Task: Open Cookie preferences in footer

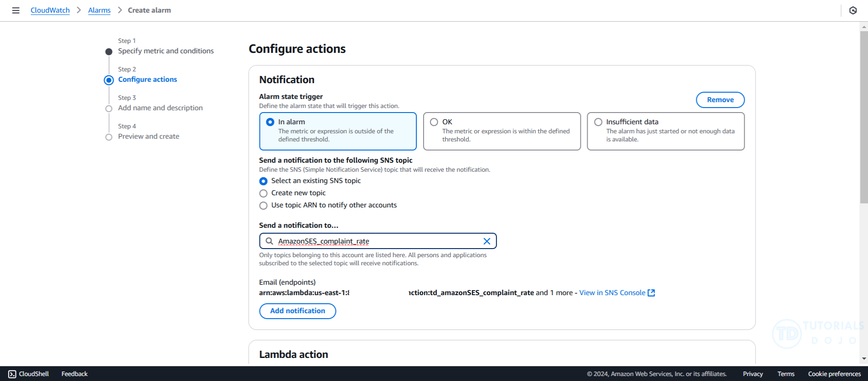Action: pyautogui.click(x=835, y=374)
